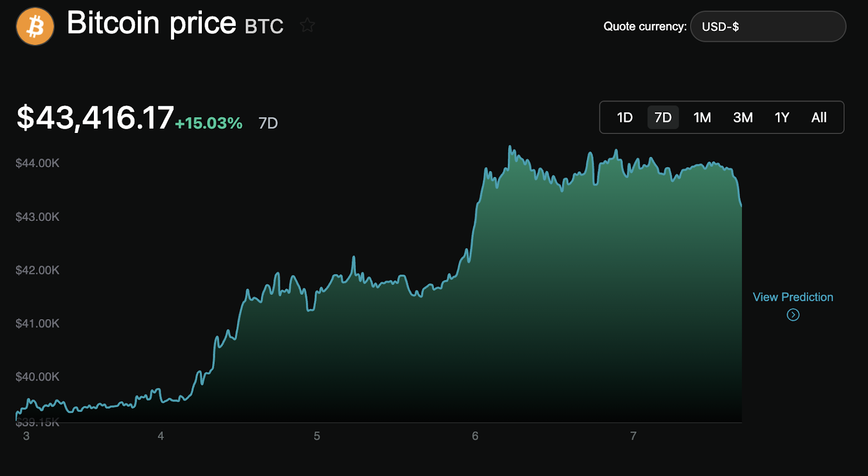Open the View Prediction link
This screenshot has height=476, width=868.
click(x=793, y=297)
